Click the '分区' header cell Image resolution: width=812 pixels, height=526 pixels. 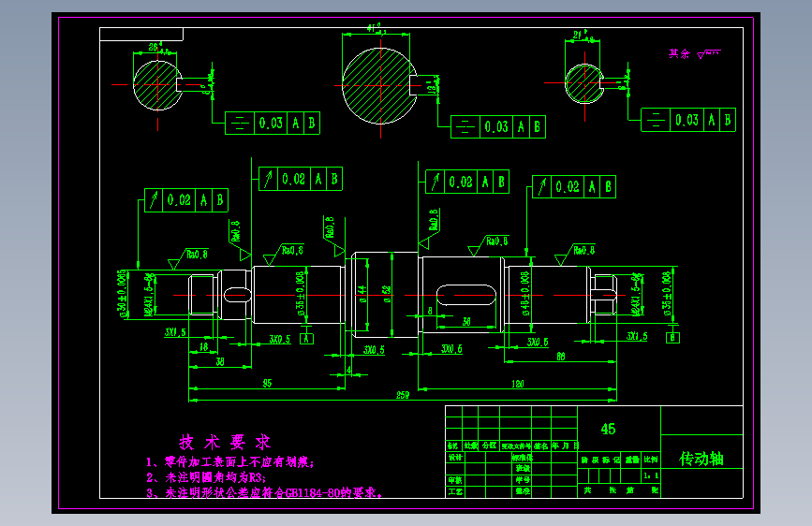coord(489,446)
